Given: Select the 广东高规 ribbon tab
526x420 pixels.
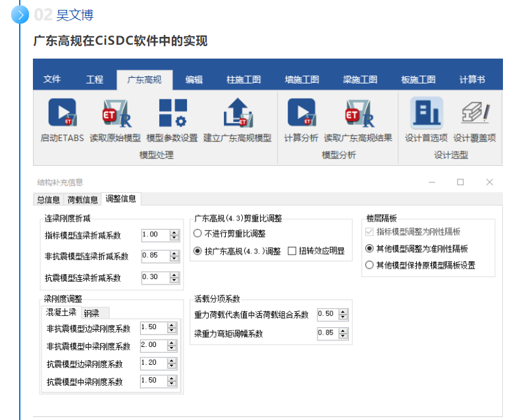Looking at the screenshot, I should tap(145, 80).
